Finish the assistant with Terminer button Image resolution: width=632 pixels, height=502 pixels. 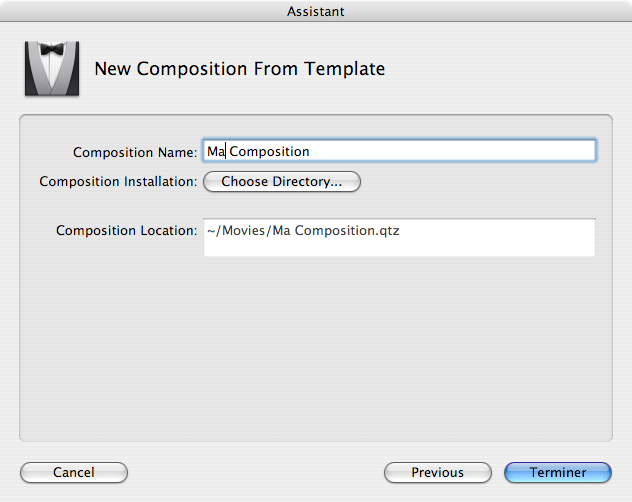click(558, 472)
